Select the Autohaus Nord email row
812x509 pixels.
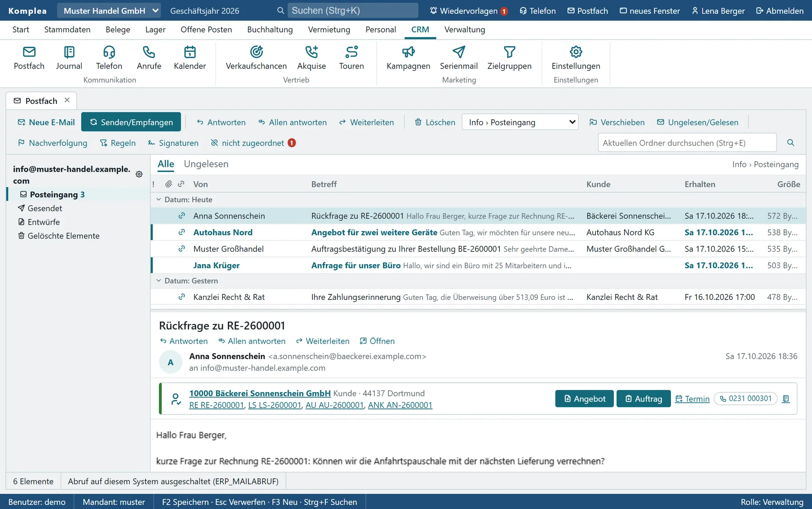click(x=478, y=232)
